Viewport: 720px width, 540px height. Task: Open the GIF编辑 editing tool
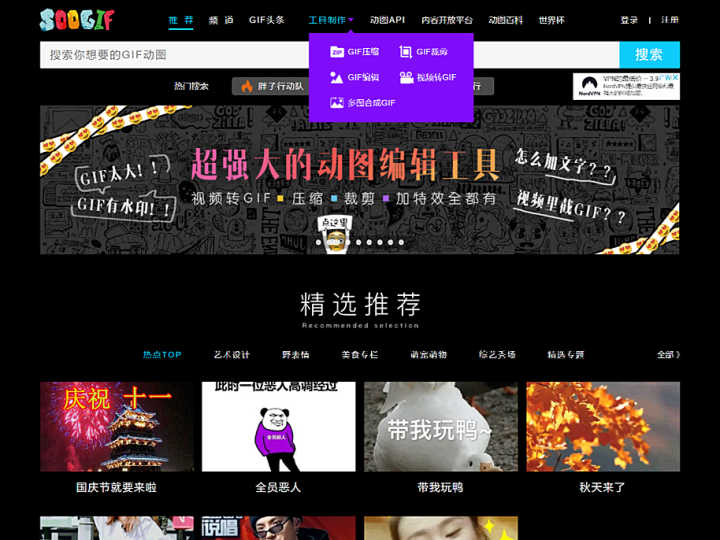354,77
